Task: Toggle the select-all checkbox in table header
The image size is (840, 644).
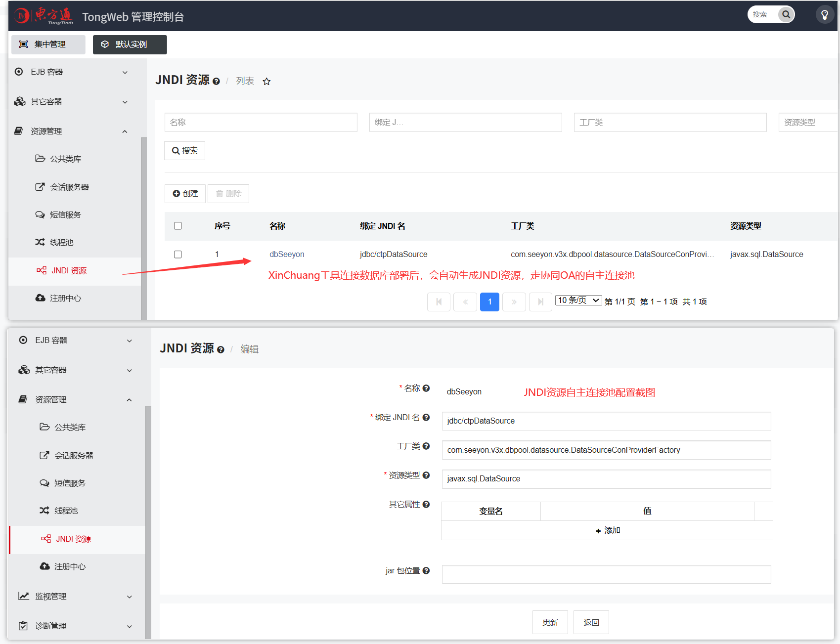Action: 178,226
